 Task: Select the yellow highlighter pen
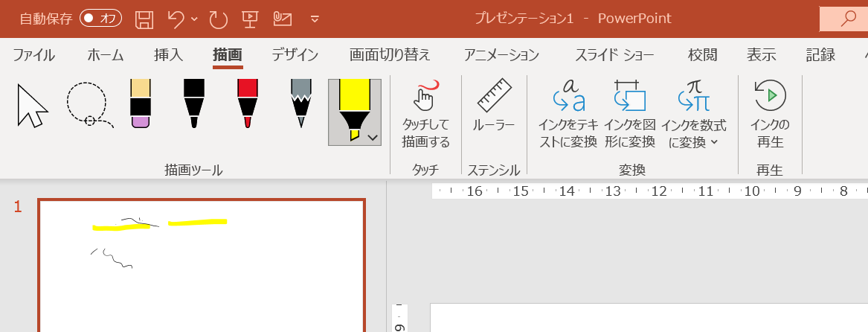click(x=354, y=111)
